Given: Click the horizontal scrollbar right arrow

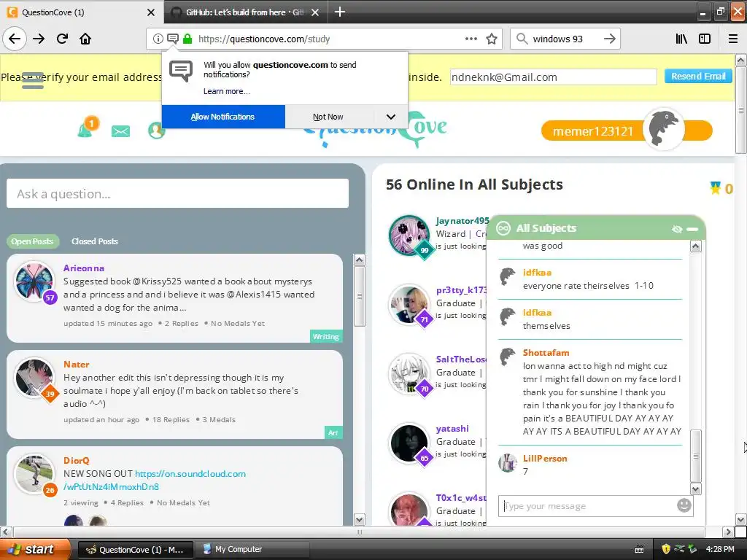Looking at the screenshot, I should point(728,532).
